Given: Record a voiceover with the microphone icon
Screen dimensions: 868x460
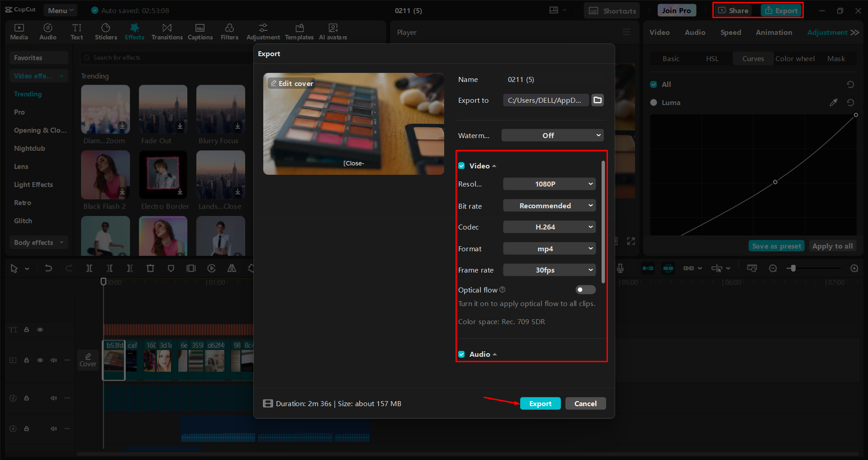Looking at the screenshot, I should pos(620,268).
